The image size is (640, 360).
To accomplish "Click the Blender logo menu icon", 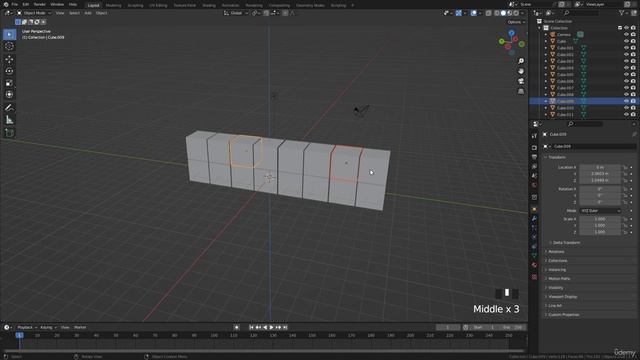I will click(6, 4).
